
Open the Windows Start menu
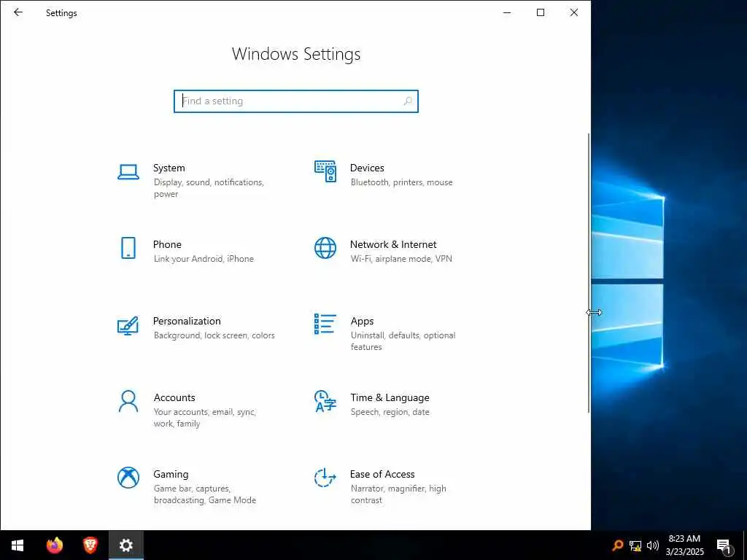click(18, 545)
